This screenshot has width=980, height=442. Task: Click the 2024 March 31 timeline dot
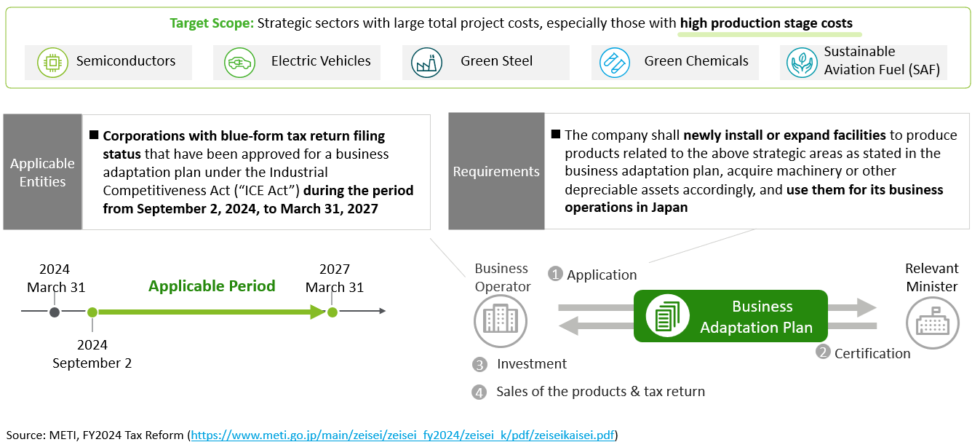pos(55,312)
